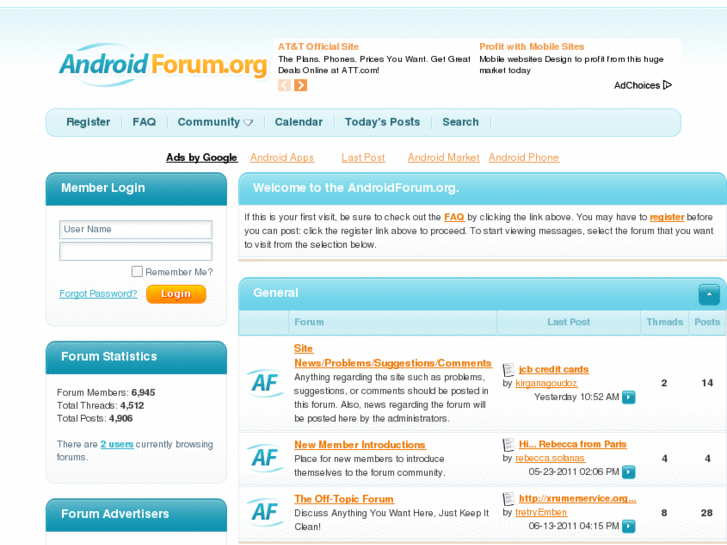Viewport: 727px width, 545px height.
Task: Click the Total Threads value 4,512
Action: pyautogui.click(x=132, y=405)
